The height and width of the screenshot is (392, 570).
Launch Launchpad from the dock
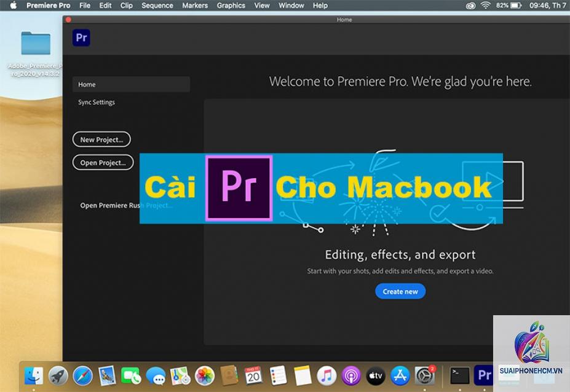[58, 375]
